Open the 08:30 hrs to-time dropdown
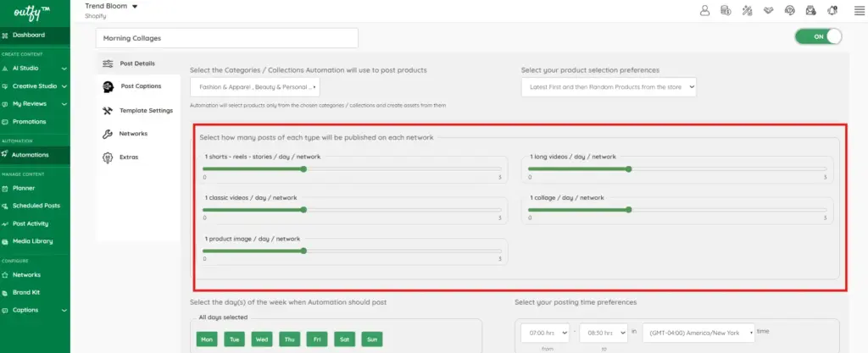The height and width of the screenshot is (353, 868). tap(604, 334)
